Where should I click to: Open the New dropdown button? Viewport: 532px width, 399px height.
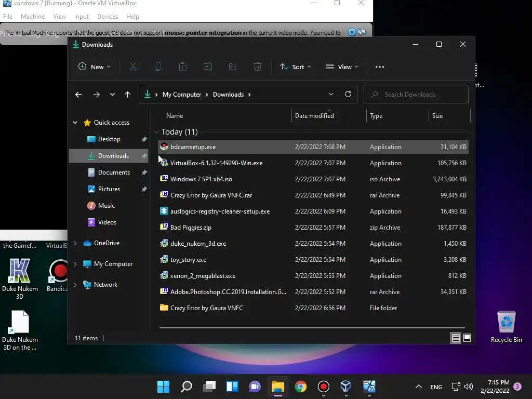(x=95, y=67)
